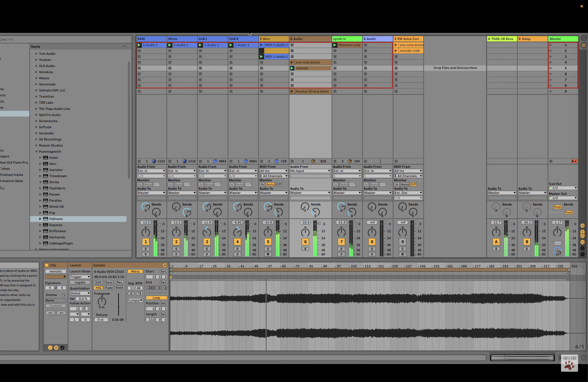Toggle the Master Solo cue button

point(557,243)
